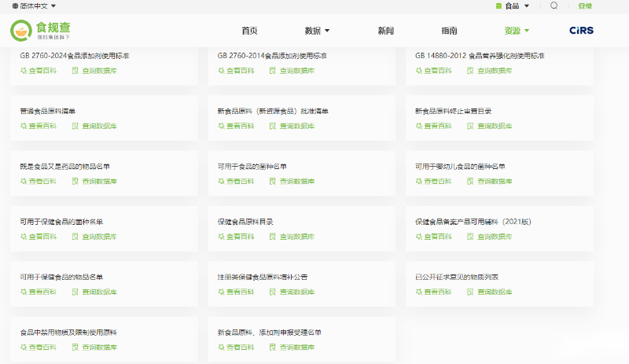Click the globe language icon
This screenshot has width=629, height=364.
pos(15,6)
